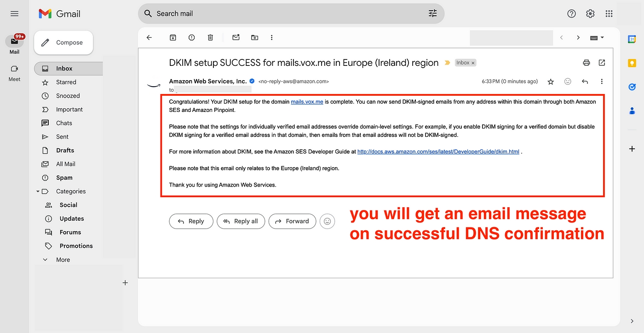Collapse the Categories section
Image resolution: width=644 pixels, height=333 pixels.
point(38,191)
